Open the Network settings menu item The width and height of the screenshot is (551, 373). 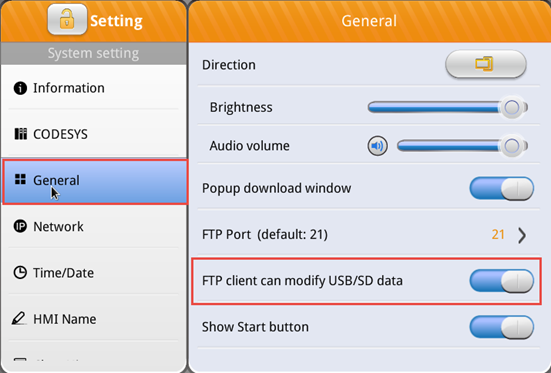point(93,226)
